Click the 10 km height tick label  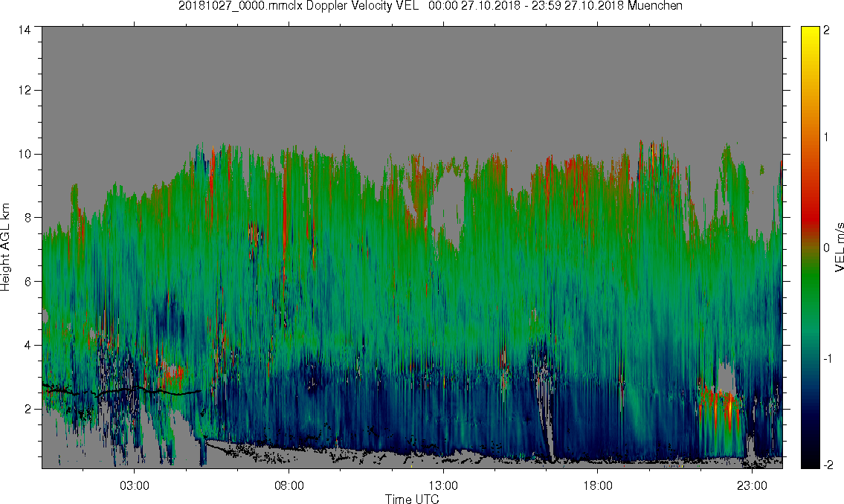coord(24,154)
